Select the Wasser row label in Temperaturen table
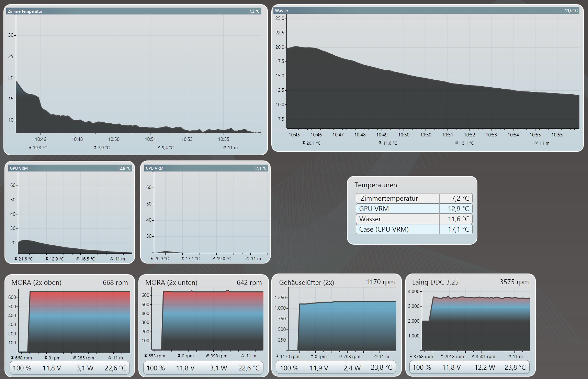This screenshot has height=379, width=588. 370,219
